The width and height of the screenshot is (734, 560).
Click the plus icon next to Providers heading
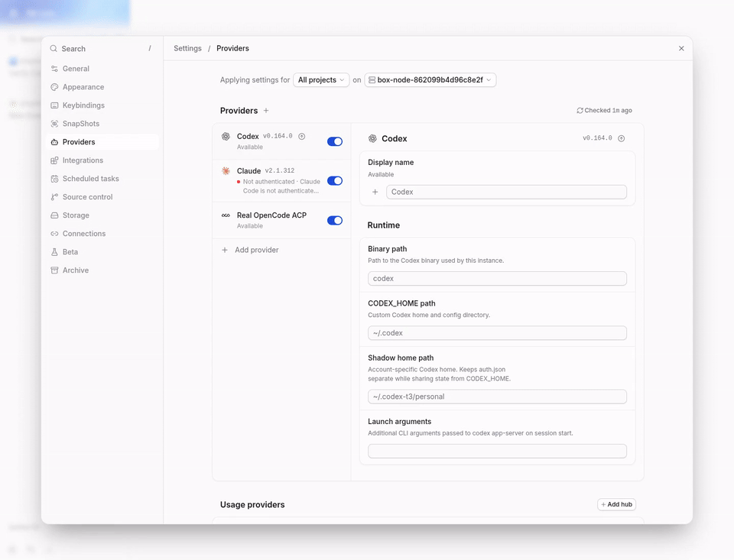click(x=266, y=111)
